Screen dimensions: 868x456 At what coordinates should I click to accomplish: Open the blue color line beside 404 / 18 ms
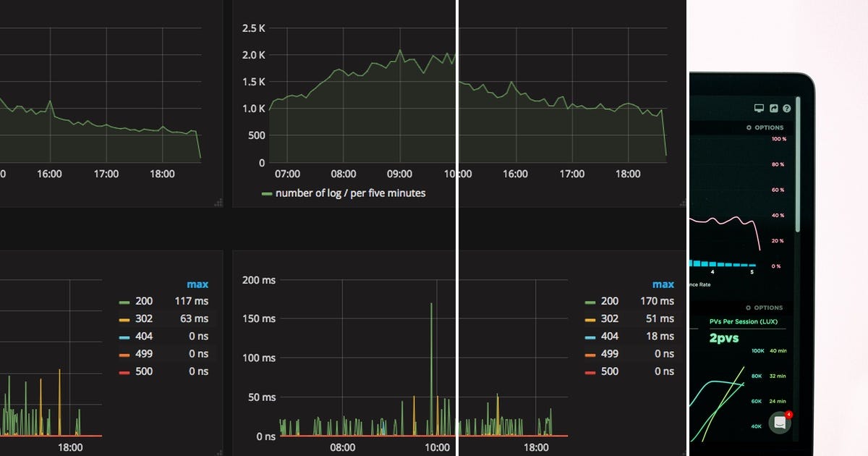point(590,337)
